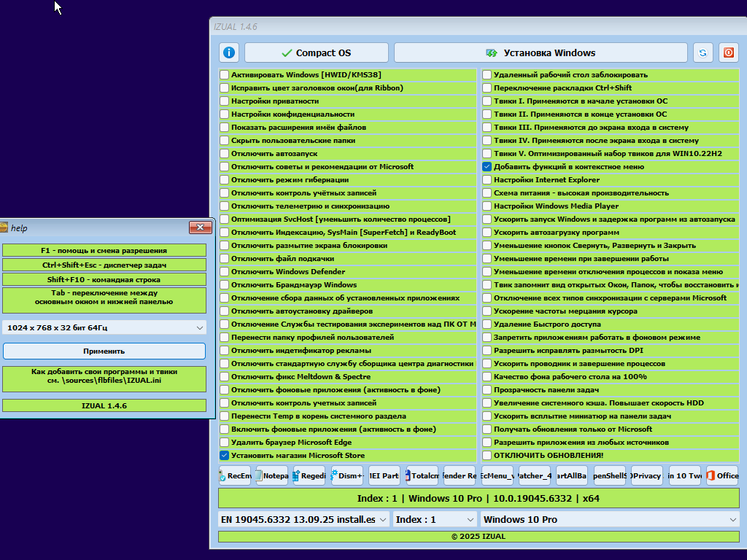Image resolution: width=747 pixels, height=560 pixels.
Task: Click the Index / Windows 10 Pro info bar
Action: tap(479, 498)
